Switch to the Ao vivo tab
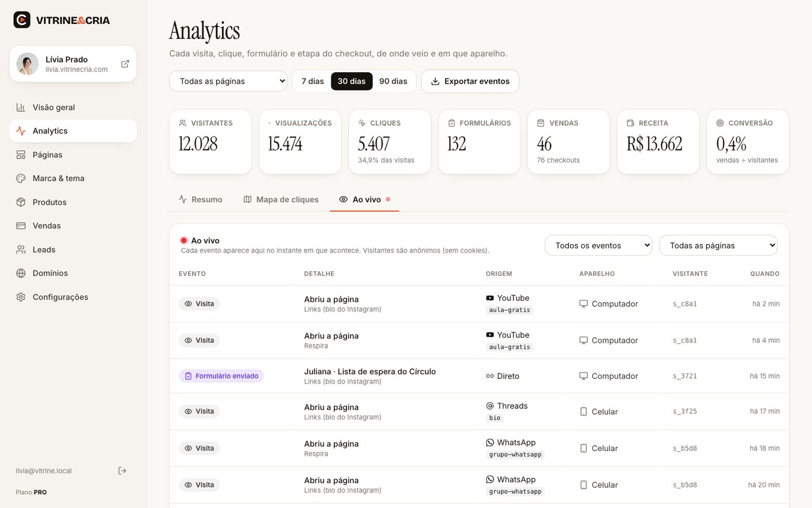Image resolution: width=812 pixels, height=508 pixels. coord(364,200)
